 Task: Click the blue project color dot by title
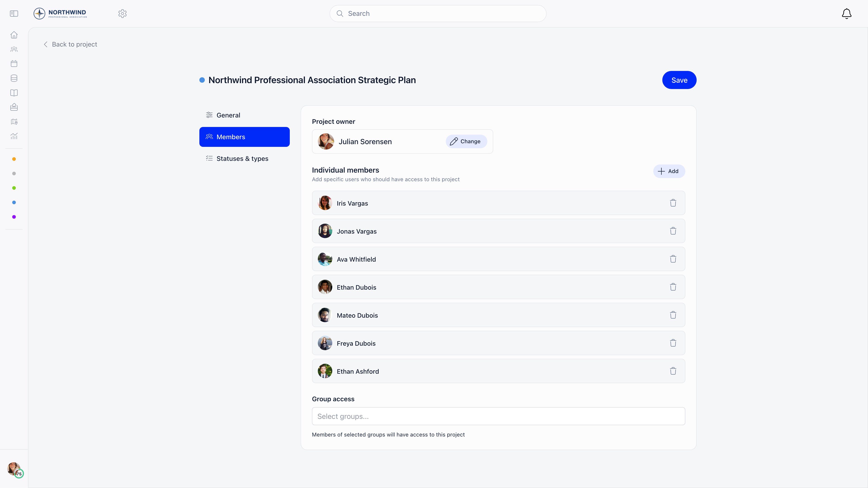202,80
